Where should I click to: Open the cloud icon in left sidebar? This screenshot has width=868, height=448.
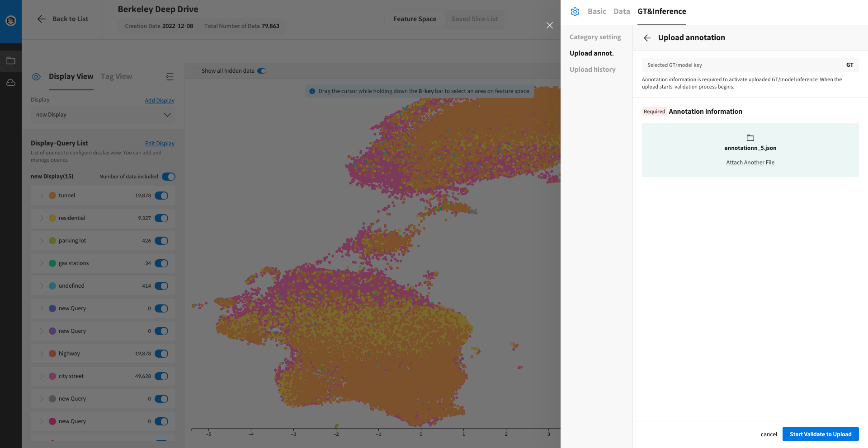pyautogui.click(x=11, y=83)
